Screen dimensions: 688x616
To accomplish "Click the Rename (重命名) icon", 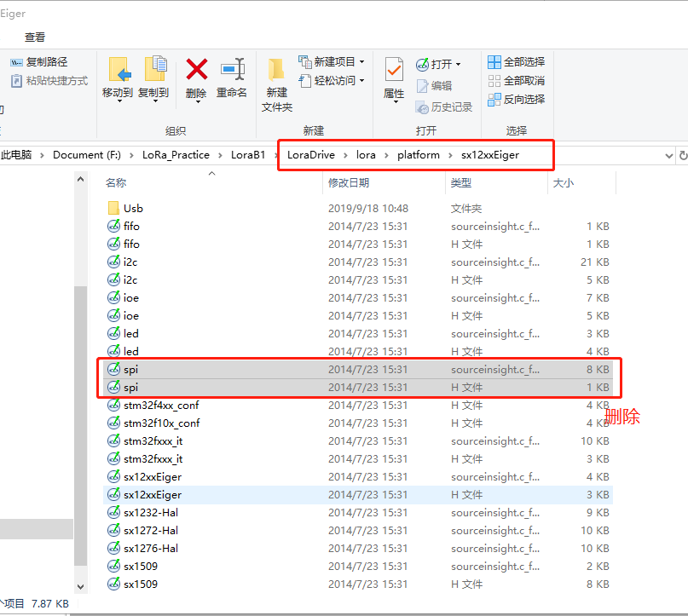I will (x=233, y=69).
